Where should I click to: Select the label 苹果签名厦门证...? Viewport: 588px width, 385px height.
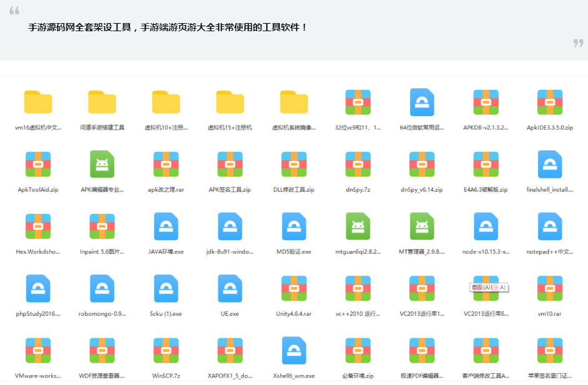coord(550,376)
